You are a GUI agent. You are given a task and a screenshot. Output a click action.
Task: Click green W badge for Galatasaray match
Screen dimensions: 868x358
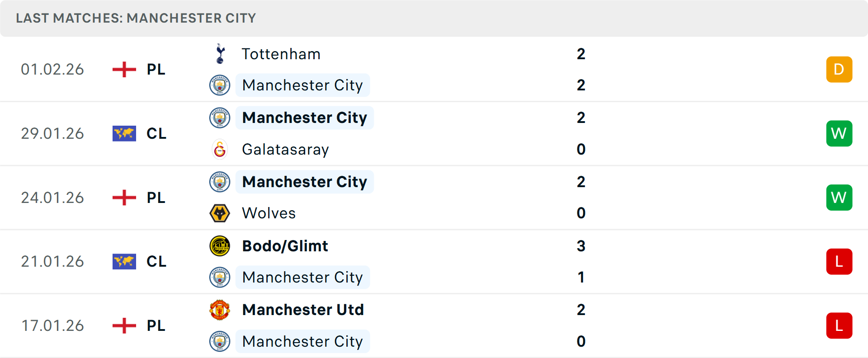click(x=839, y=133)
